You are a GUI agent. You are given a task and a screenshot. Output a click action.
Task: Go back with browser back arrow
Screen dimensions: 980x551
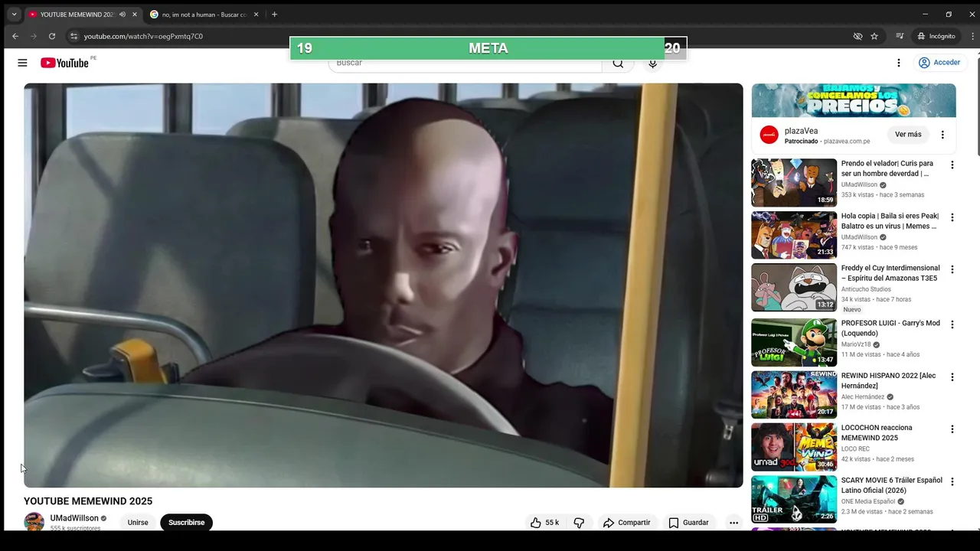(x=15, y=36)
